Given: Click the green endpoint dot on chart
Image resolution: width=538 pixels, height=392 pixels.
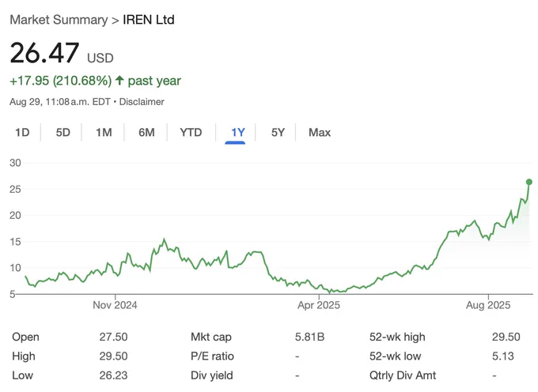Looking at the screenshot, I should [x=529, y=182].
